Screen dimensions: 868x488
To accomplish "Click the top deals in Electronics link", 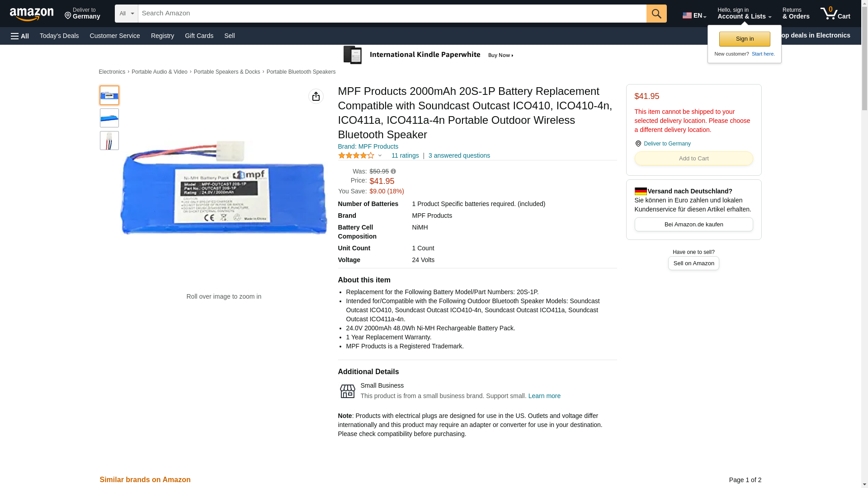I will [x=816, y=35].
